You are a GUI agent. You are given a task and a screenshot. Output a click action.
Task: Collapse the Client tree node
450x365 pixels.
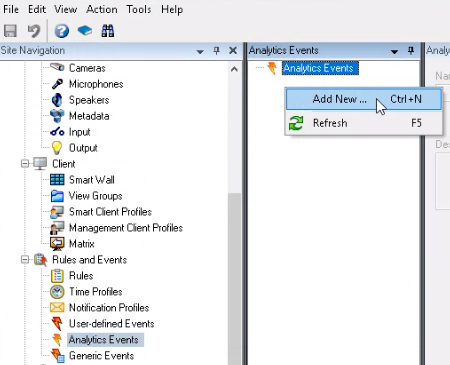(25, 164)
